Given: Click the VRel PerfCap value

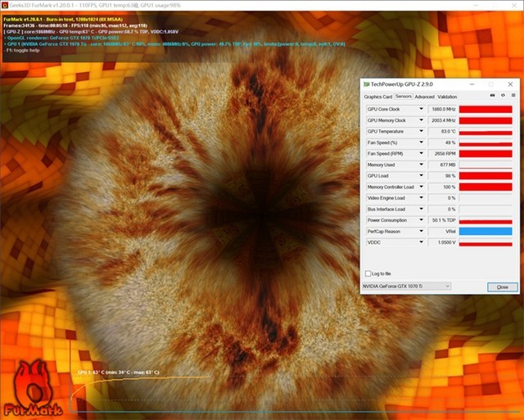Looking at the screenshot, I should pos(442,231).
